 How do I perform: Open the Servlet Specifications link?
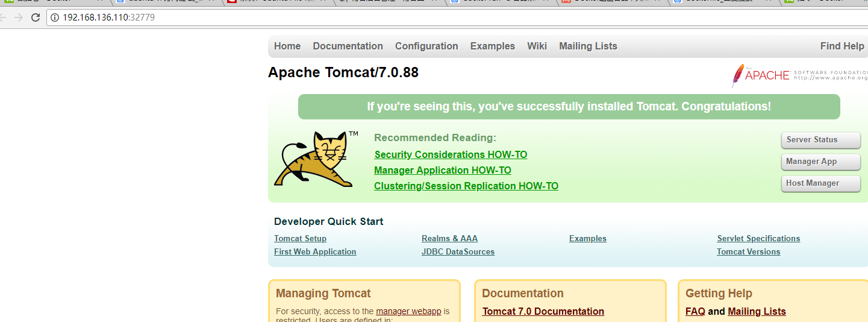[x=758, y=238]
